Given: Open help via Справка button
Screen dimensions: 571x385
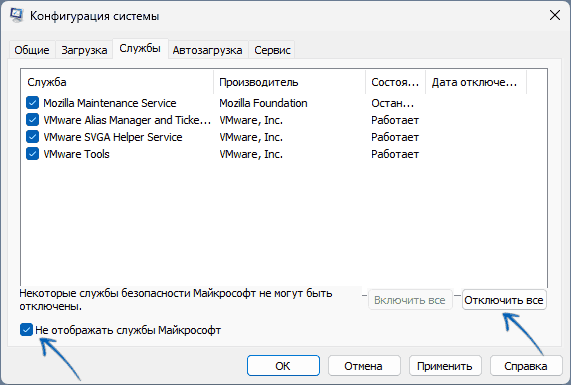Looking at the screenshot, I should point(526,366).
